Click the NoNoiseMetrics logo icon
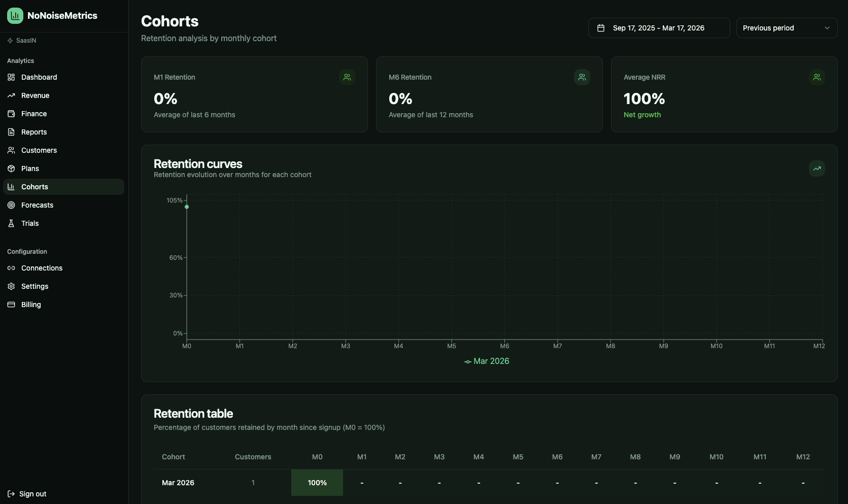The height and width of the screenshot is (504, 848). click(15, 16)
